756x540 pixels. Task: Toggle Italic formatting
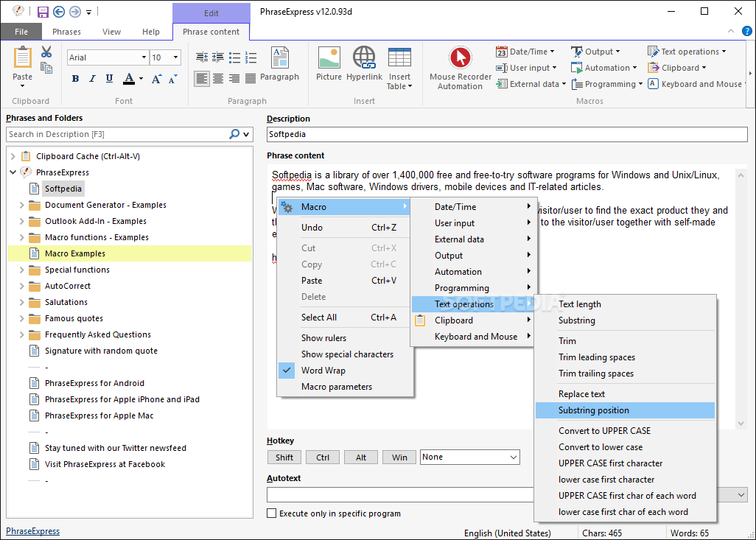92,79
